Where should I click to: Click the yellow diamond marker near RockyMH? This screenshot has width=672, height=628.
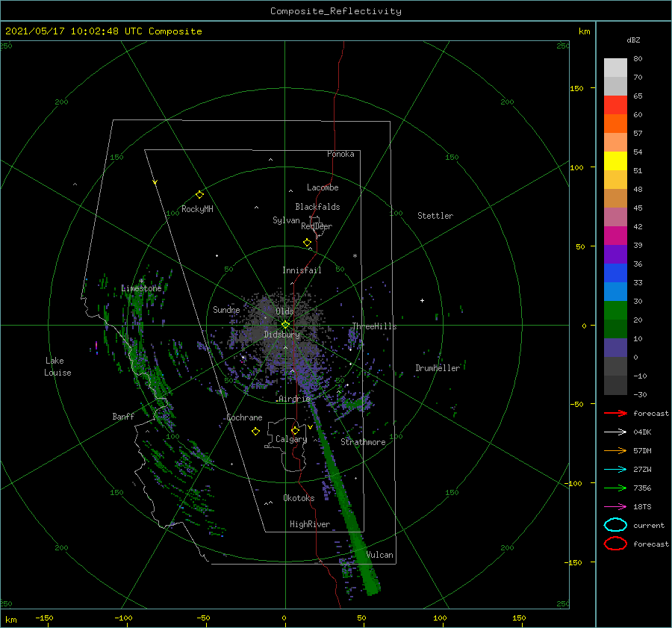point(199,195)
